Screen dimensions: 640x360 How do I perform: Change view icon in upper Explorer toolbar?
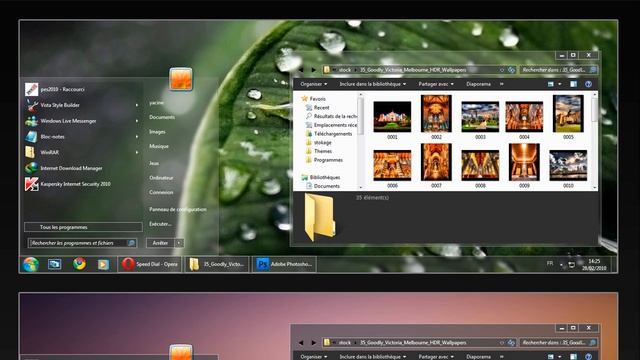[x=551, y=84]
